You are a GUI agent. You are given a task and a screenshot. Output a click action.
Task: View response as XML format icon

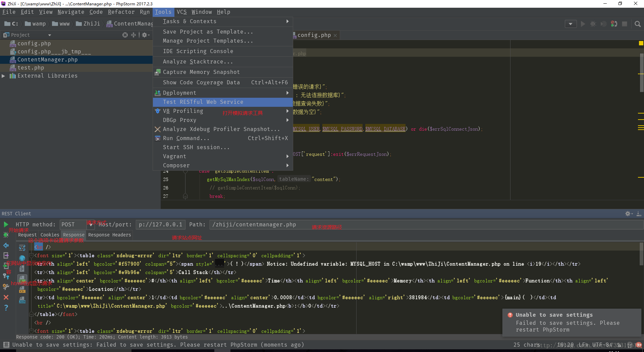tap(22, 290)
